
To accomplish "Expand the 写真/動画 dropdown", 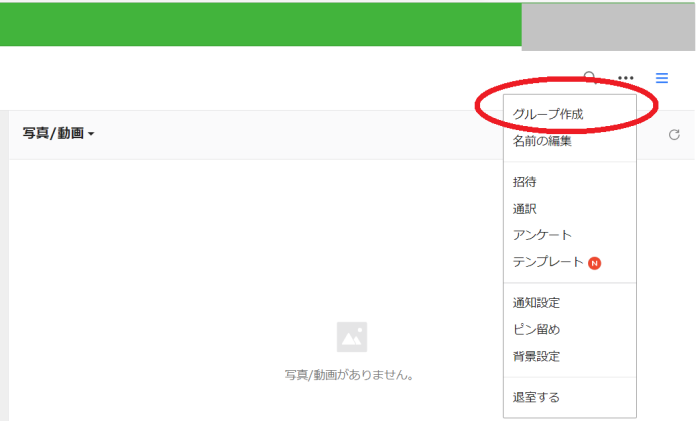I will point(58,133).
